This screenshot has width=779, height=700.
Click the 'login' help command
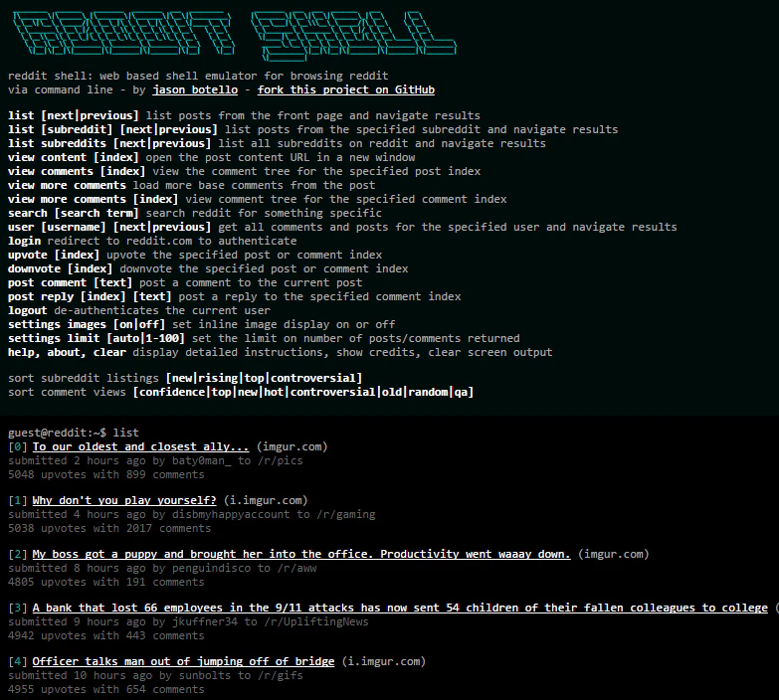24,241
